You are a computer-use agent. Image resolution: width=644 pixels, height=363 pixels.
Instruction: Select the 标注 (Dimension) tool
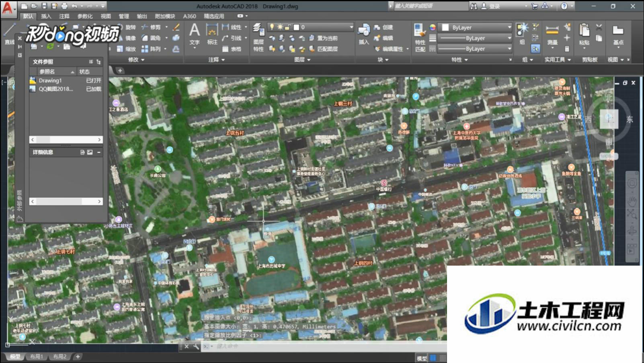pyautogui.click(x=212, y=34)
